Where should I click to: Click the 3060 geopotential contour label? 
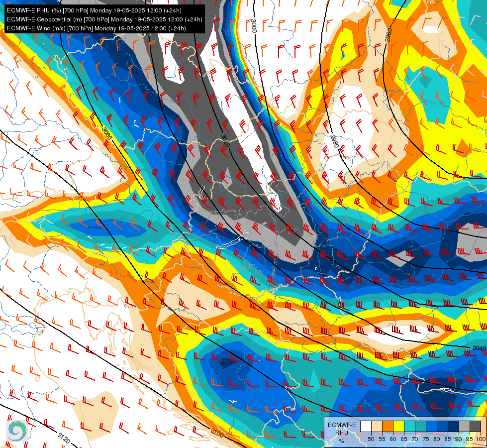[x=107, y=133]
